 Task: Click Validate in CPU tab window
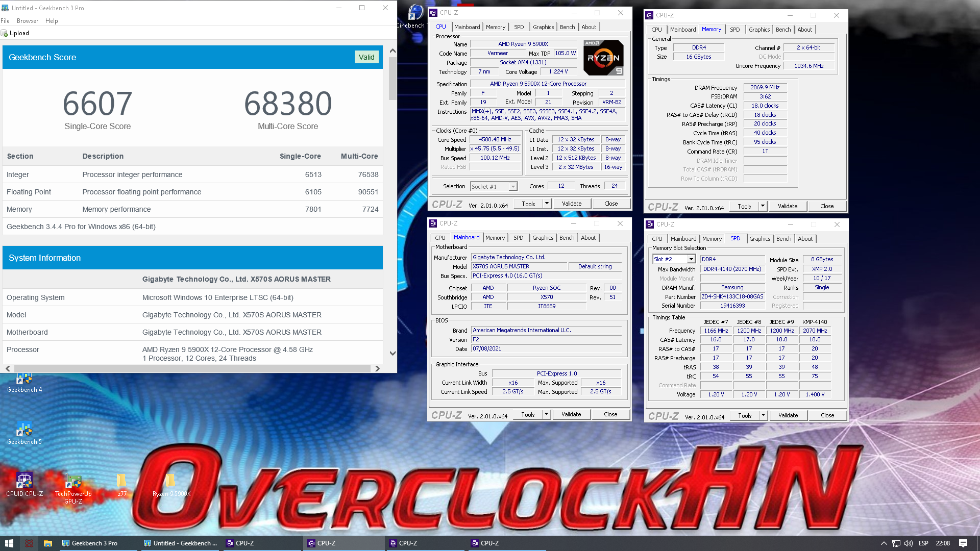tap(572, 204)
